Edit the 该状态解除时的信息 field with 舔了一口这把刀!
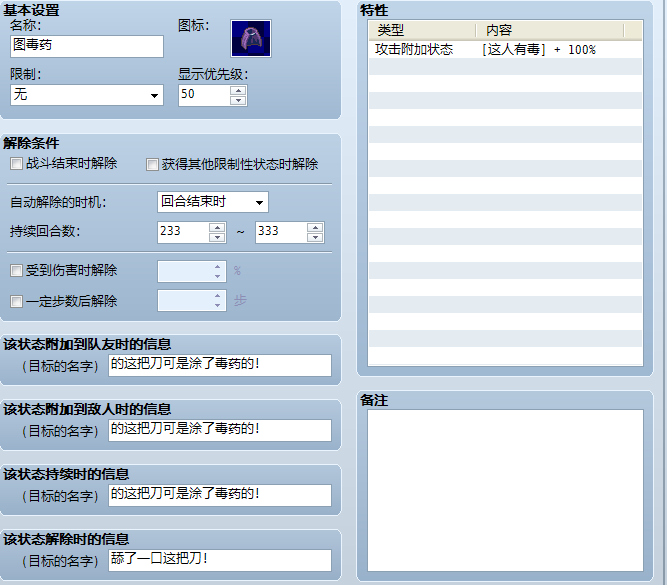Image resolution: width=667 pixels, height=585 pixels. coord(220,561)
